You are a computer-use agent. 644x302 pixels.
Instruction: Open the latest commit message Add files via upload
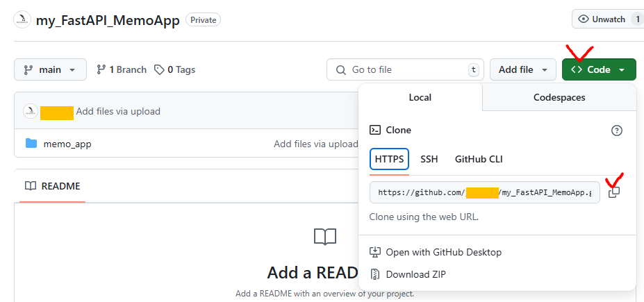[x=118, y=111]
